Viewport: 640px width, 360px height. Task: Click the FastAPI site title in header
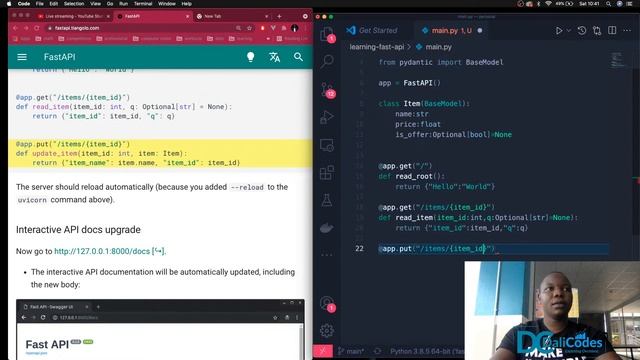(x=60, y=57)
